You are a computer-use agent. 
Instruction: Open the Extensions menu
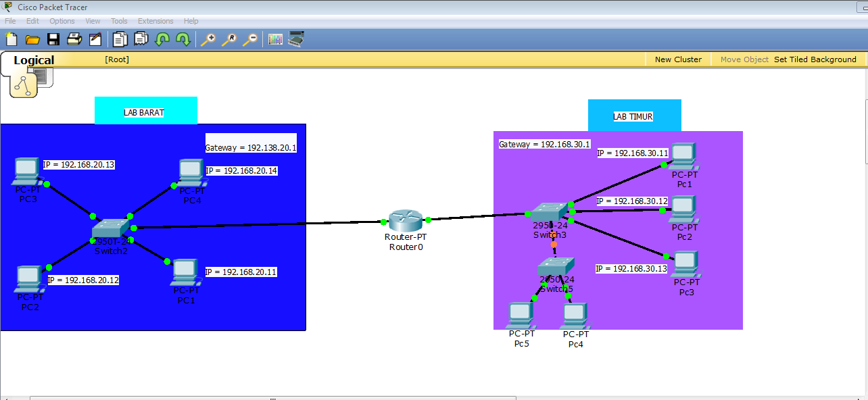point(155,21)
